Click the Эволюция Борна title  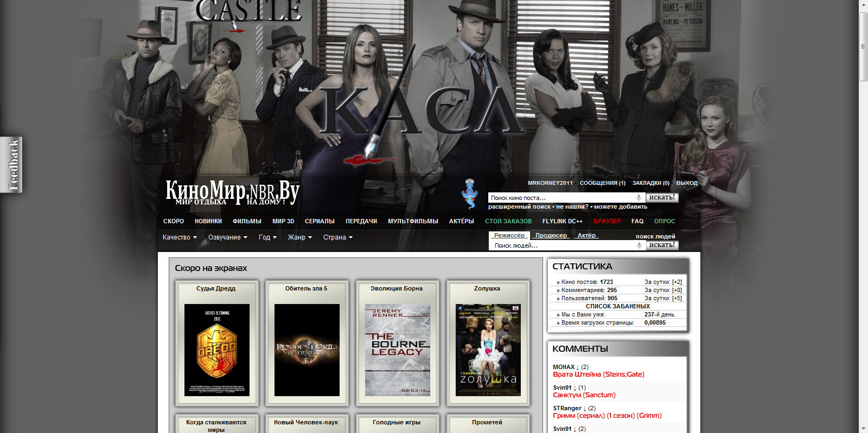point(397,288)
